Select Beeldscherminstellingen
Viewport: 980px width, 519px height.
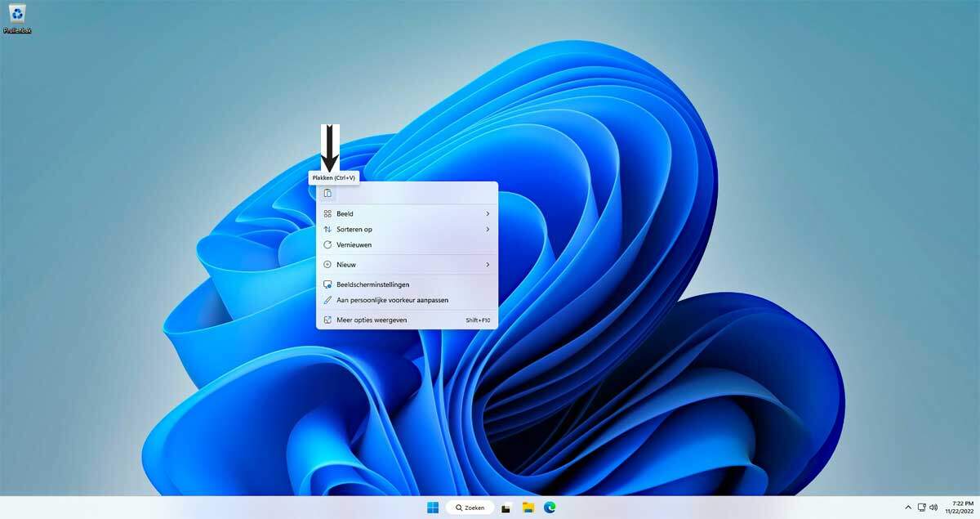coord(407,284)
